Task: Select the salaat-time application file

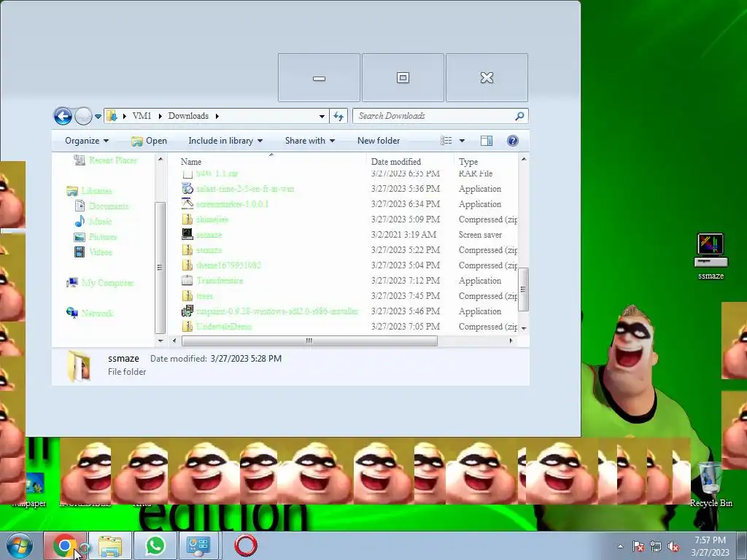Action: point(245,189)
